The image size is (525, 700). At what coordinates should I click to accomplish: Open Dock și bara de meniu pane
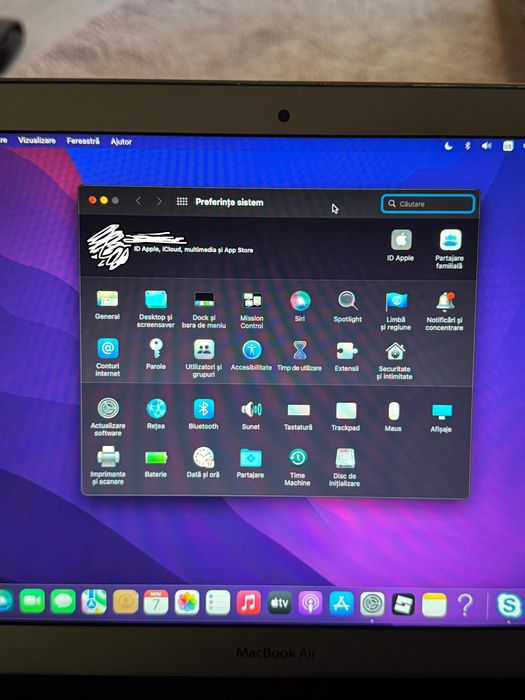(x=204, y=309)
